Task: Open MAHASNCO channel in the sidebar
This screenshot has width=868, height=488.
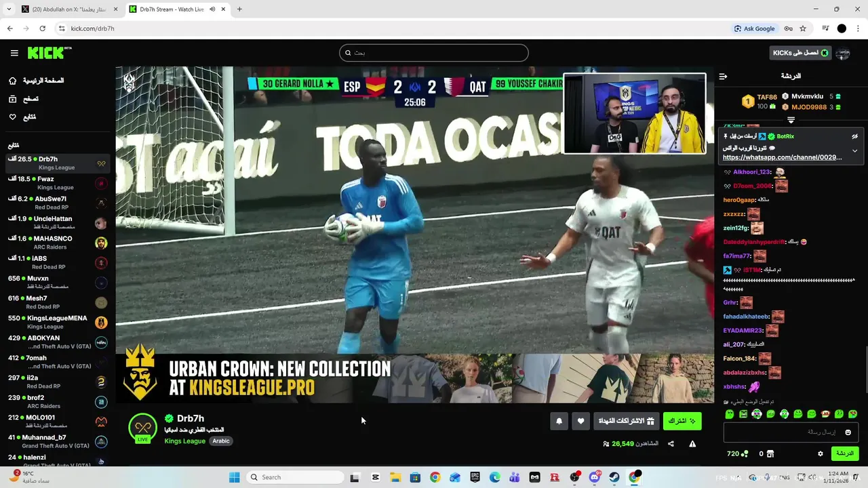Action: click(x=57, y=243)
